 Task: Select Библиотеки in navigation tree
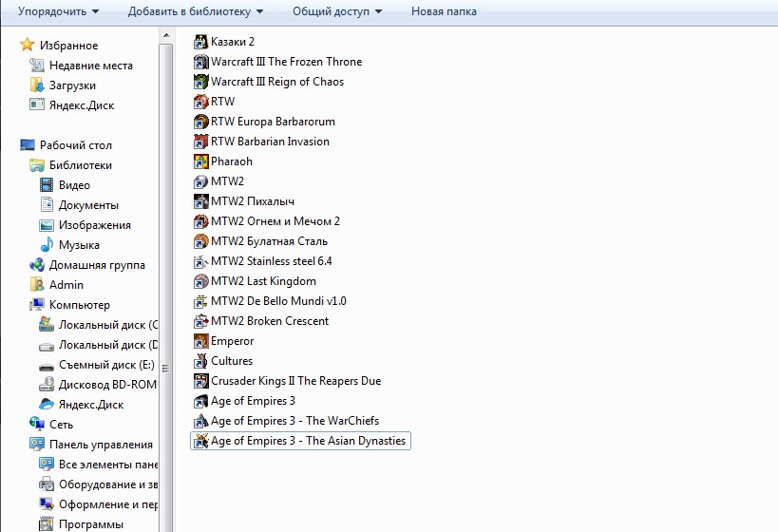81,165
